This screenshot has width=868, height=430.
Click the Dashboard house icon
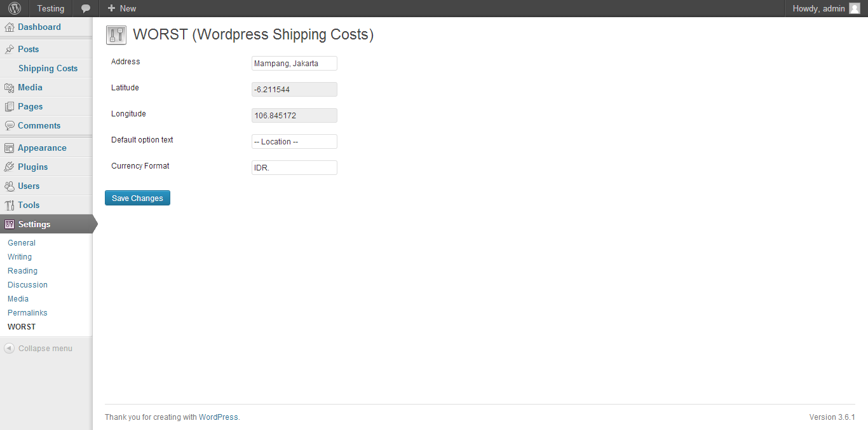point(10,27)
